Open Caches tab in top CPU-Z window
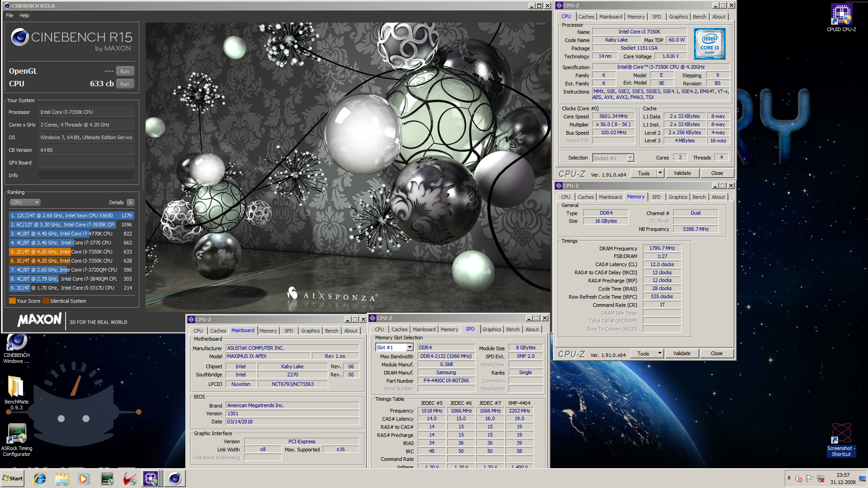This screenshot has height=488, width=868. (586, 17)
